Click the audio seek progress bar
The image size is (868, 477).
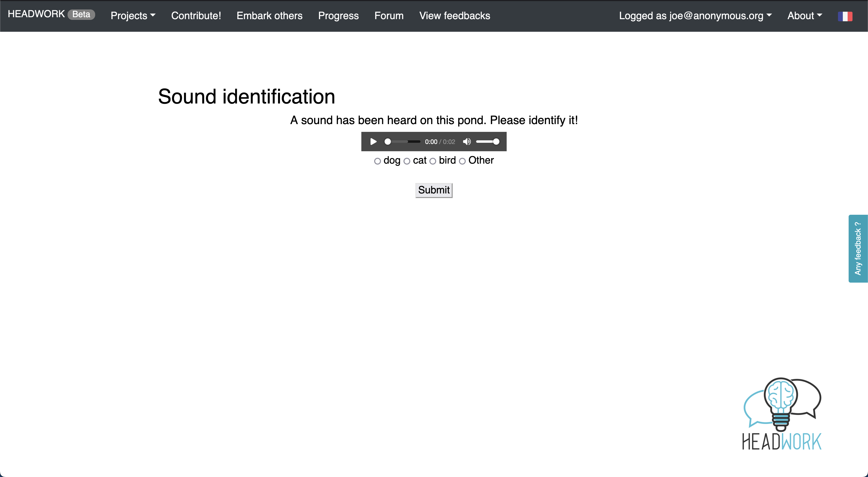[402, 142]
